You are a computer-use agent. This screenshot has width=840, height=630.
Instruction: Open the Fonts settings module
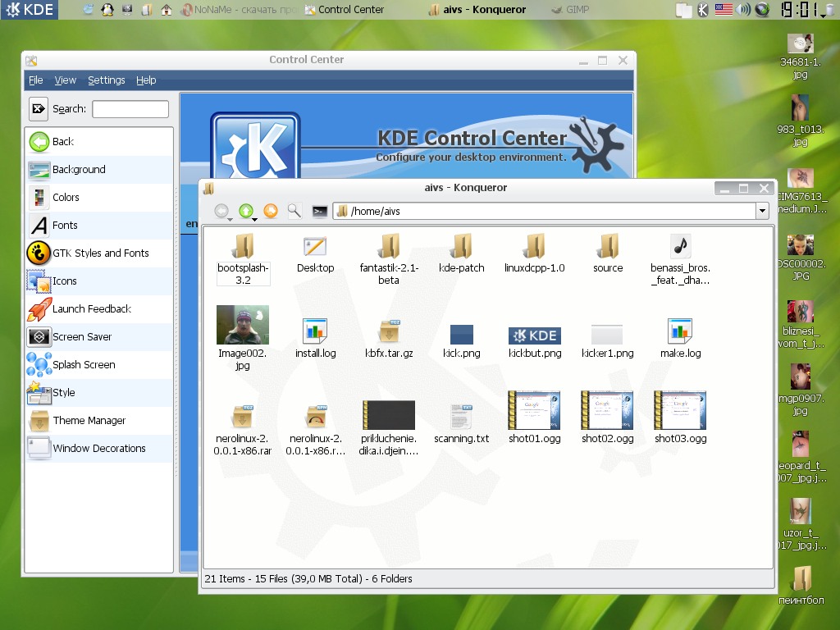[x=65, y=226]
